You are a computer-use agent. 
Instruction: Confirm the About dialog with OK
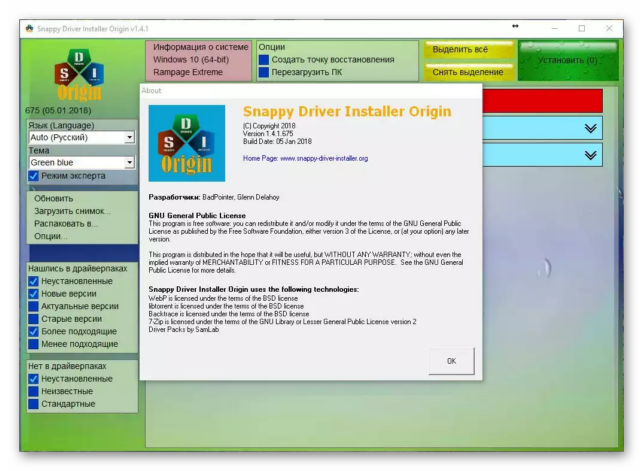451,361
